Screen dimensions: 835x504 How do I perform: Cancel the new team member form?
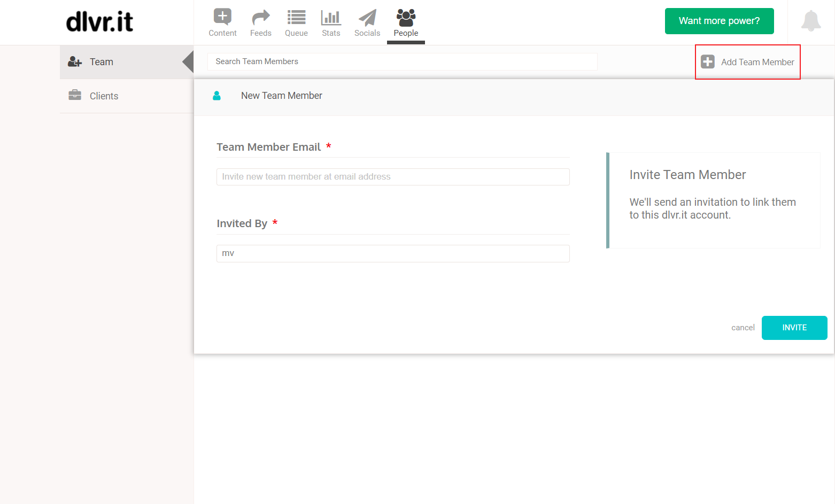(743, 328)
